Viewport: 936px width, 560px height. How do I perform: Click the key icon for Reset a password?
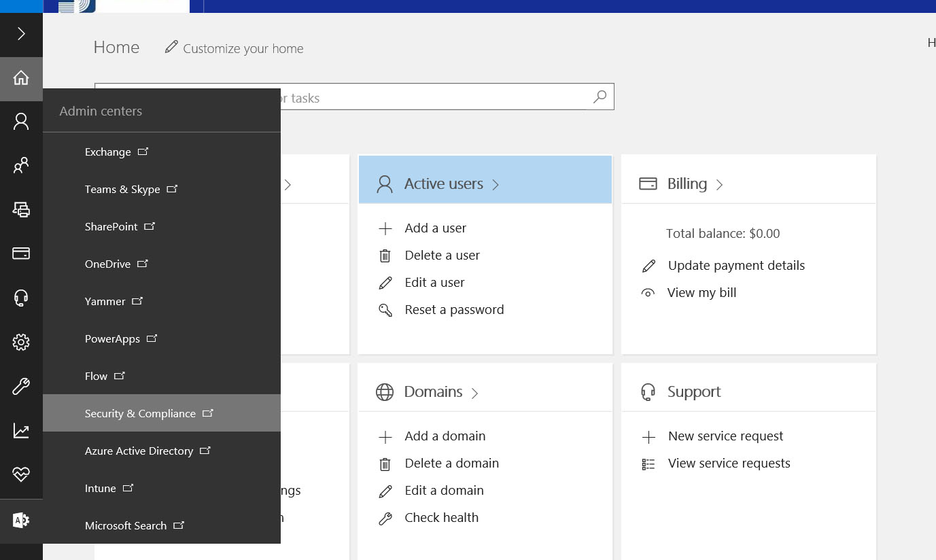coord(385,311)
